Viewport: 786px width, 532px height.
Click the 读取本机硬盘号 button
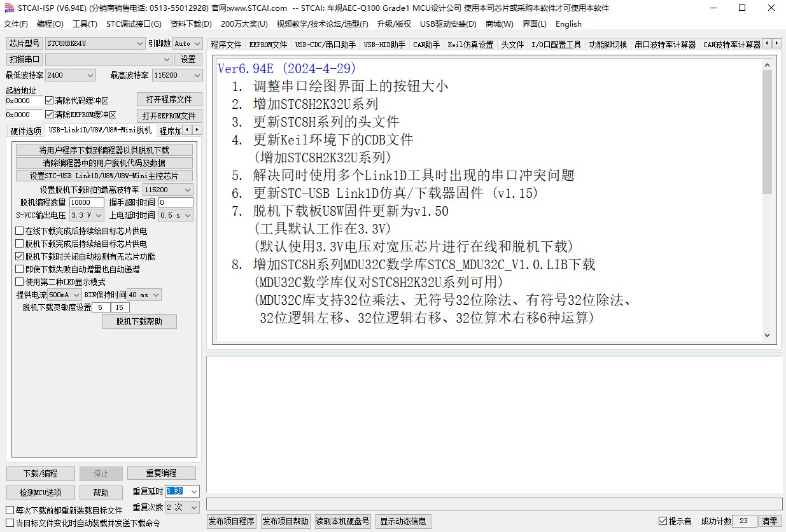342,521
